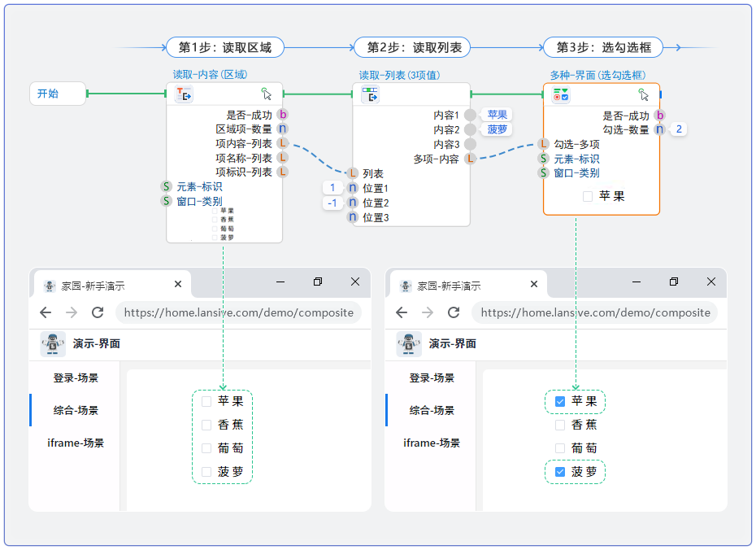This screenshot has height=550, width=756.
Task: Uncheck the ticked 苹果 checkbox in the browser
Action: [560, 401]
